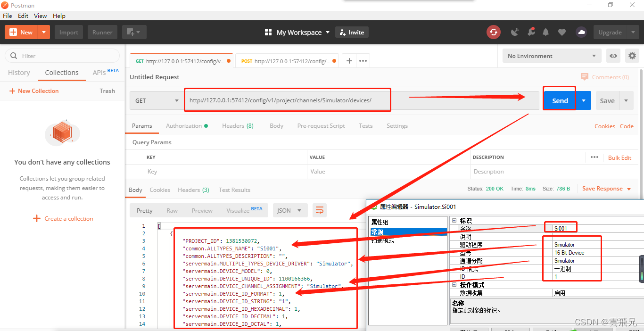Open the File menu
Viewport: 644px width, 331px height.
tap(7, 16)
